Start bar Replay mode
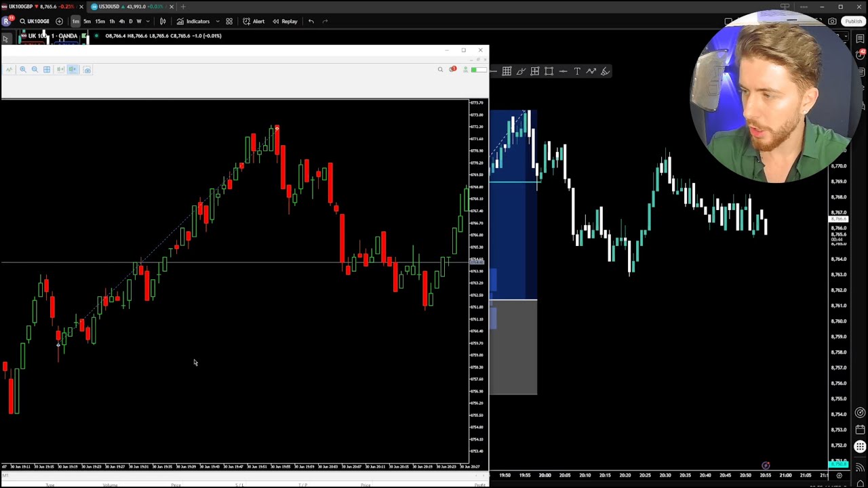Viewport: 868px width, 488px height. 285,21
